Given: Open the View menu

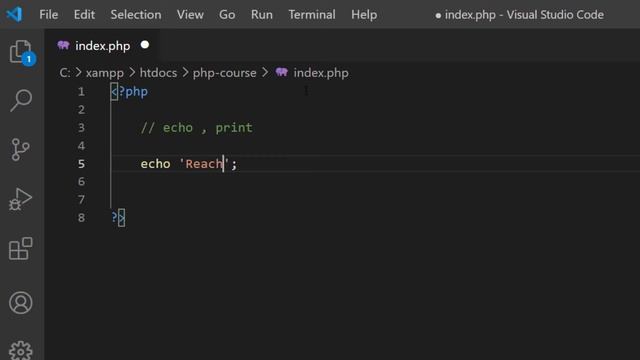Looking at the screenshot, I should [190, 15].
